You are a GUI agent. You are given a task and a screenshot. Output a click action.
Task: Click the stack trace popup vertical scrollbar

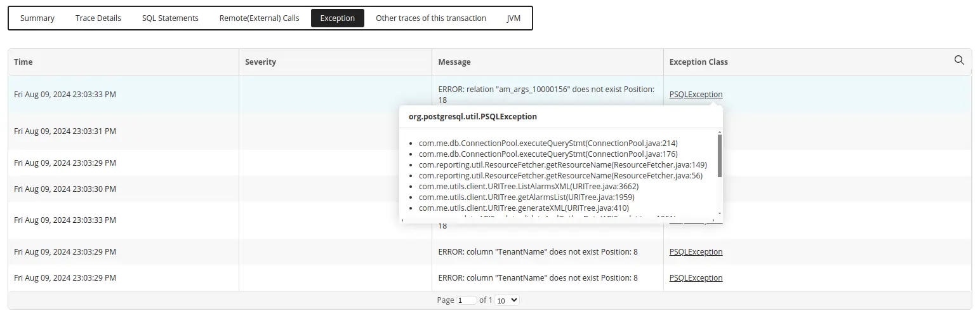coord(719,156)
